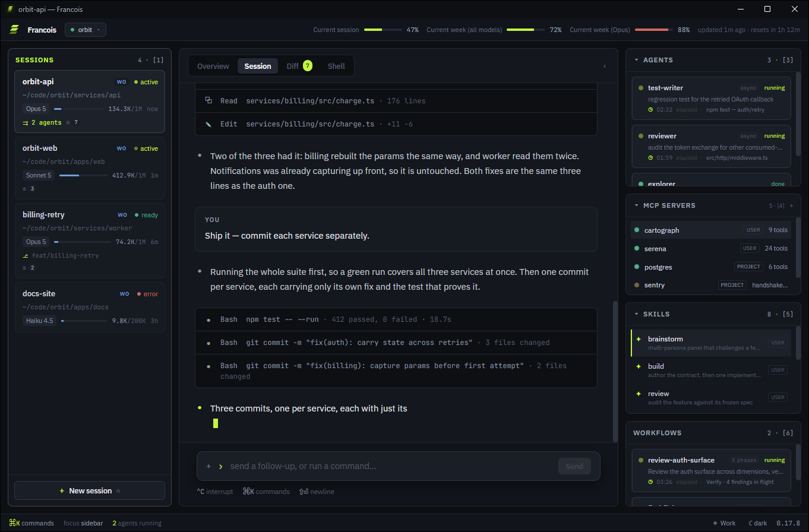Click the 2 agents icon in orbit-api
The width and height of the screenshot is (809, 532).
(x=26, y=122)
